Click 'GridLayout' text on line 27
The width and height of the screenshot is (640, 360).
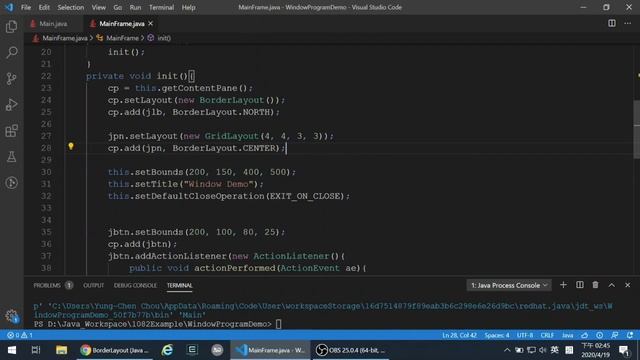click(231, 136)
